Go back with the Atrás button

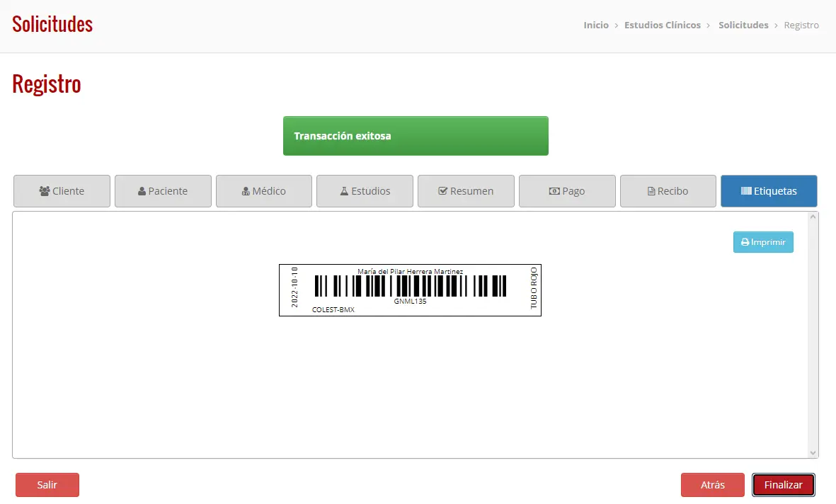[712, 485]
